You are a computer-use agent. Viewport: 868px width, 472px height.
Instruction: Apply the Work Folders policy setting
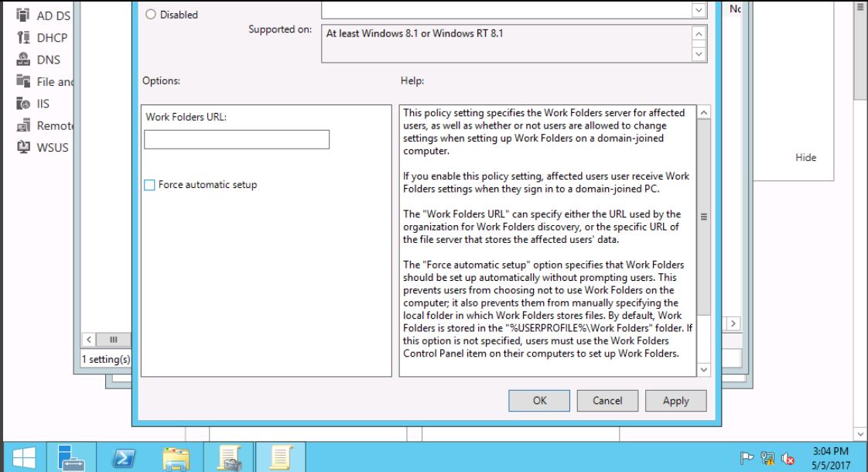(675, 400)
